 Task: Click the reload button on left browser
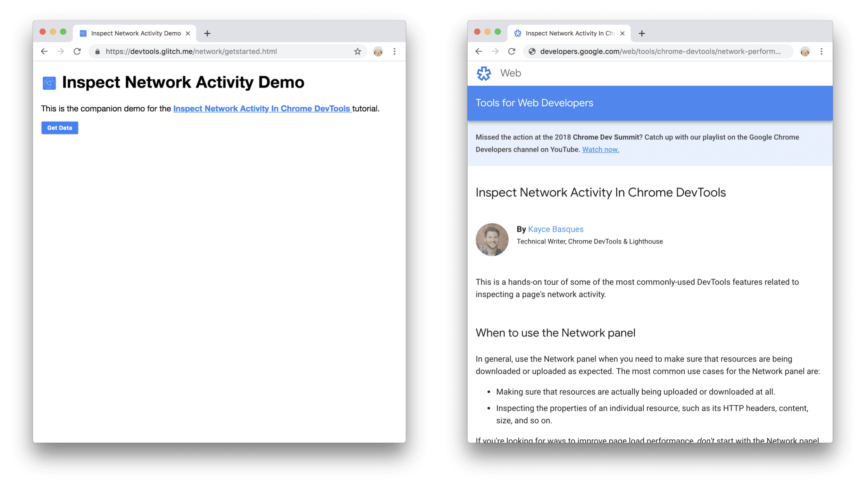tap(77, 51)
